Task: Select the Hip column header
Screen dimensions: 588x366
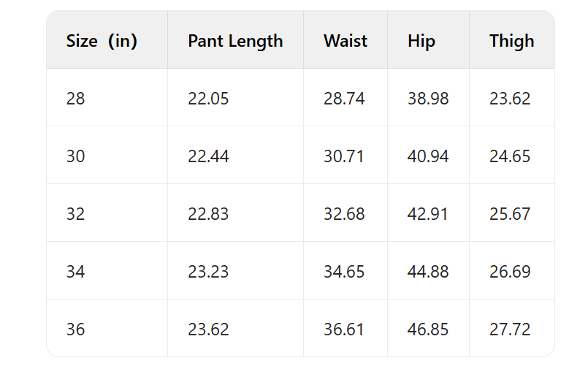Action: click(421, 41)
